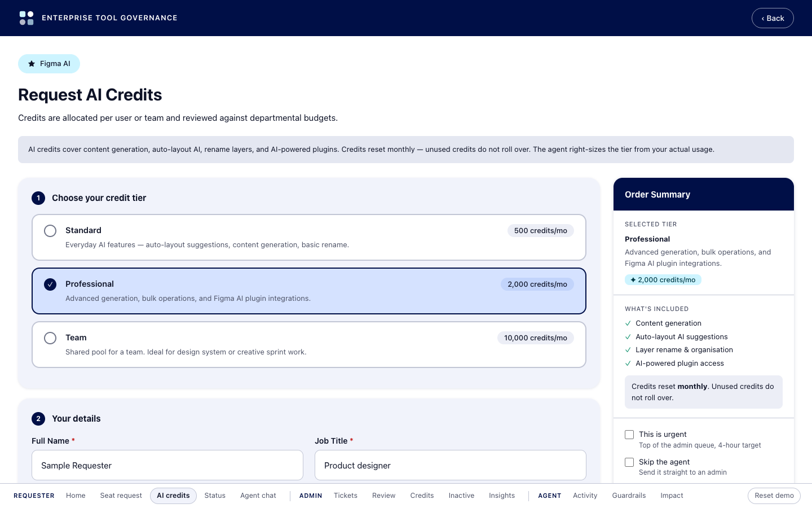Viewport: 812px width, 508px height.
Task: Select the Professional tier radio button
Action: [x=50, y=284]
